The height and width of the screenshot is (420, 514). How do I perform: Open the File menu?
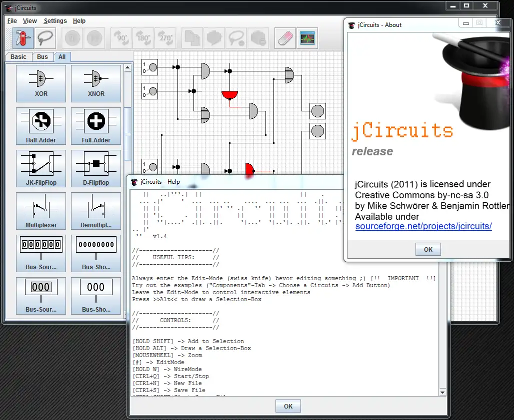12,21
